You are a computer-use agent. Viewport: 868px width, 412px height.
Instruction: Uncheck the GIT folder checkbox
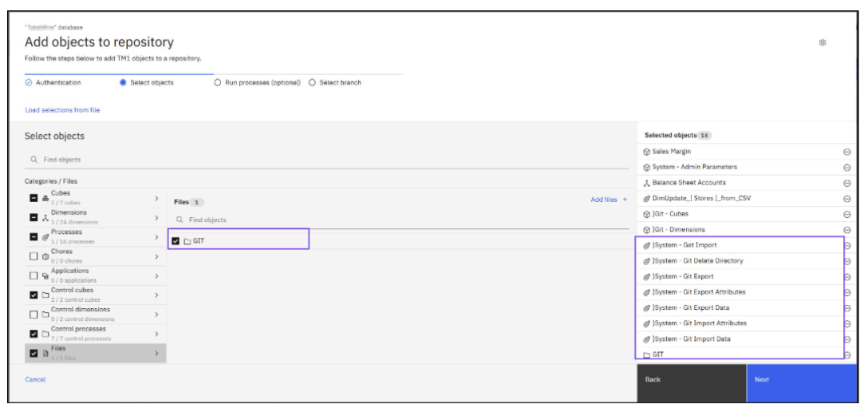point(176,240)
